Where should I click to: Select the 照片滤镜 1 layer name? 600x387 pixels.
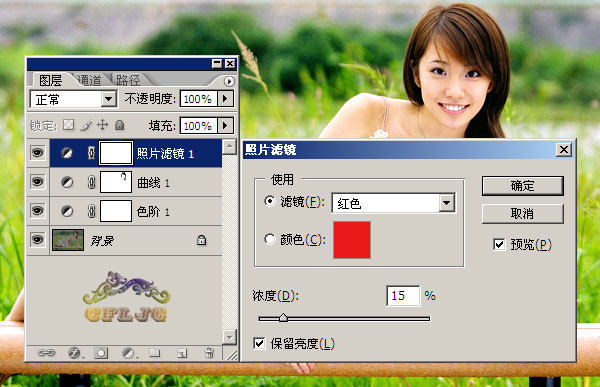coord(165,153)
